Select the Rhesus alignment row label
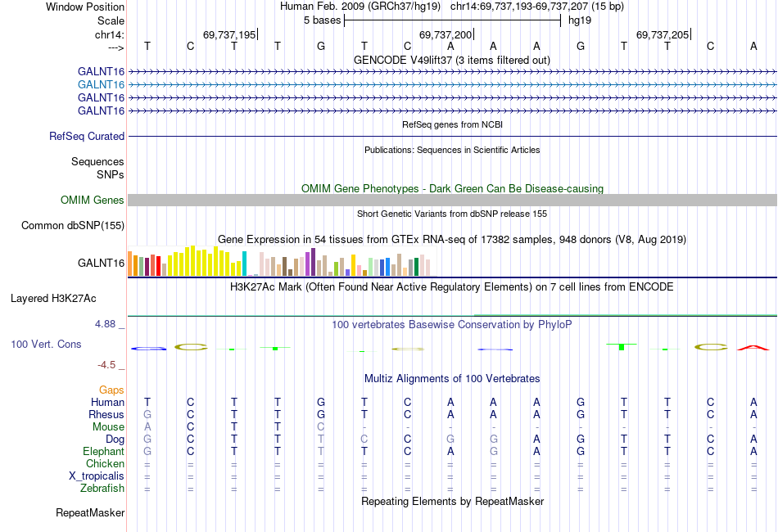The height and width of the screenshot is (532, 778). (x=106, y=414)
